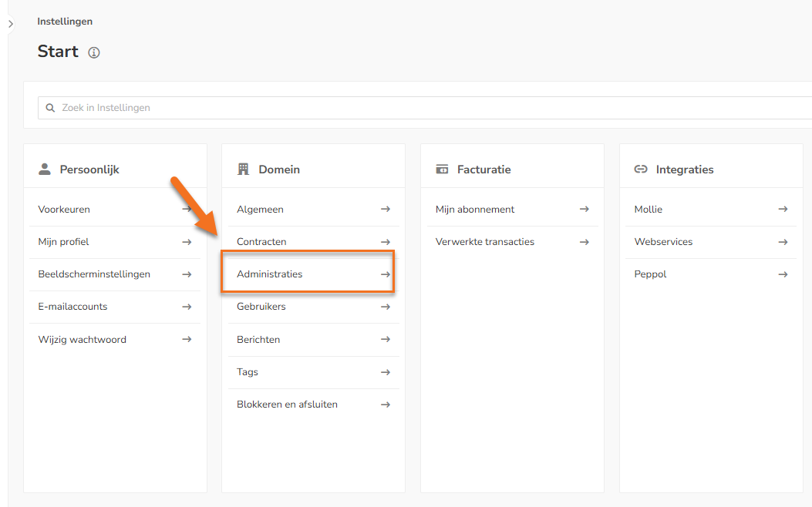The height and width of the screenshot is (507, 812).
Task: Open Tags settings
Action: (x=313, y=372)
